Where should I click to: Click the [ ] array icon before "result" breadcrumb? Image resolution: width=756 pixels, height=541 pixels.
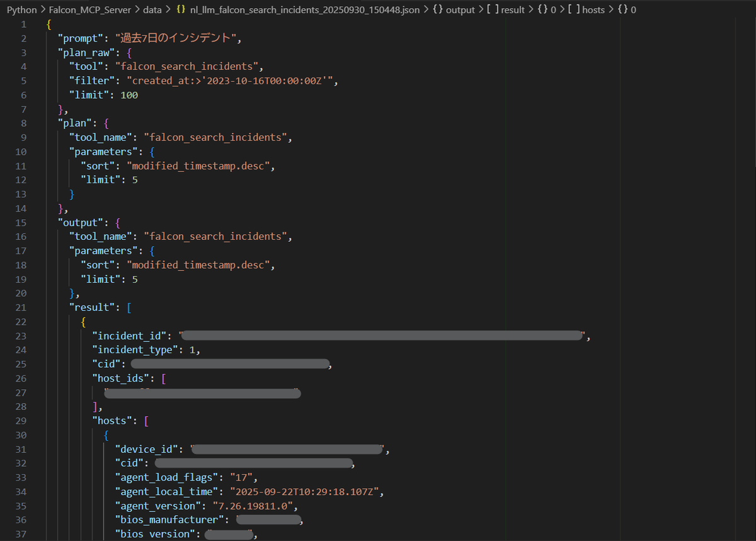[491, 9]
